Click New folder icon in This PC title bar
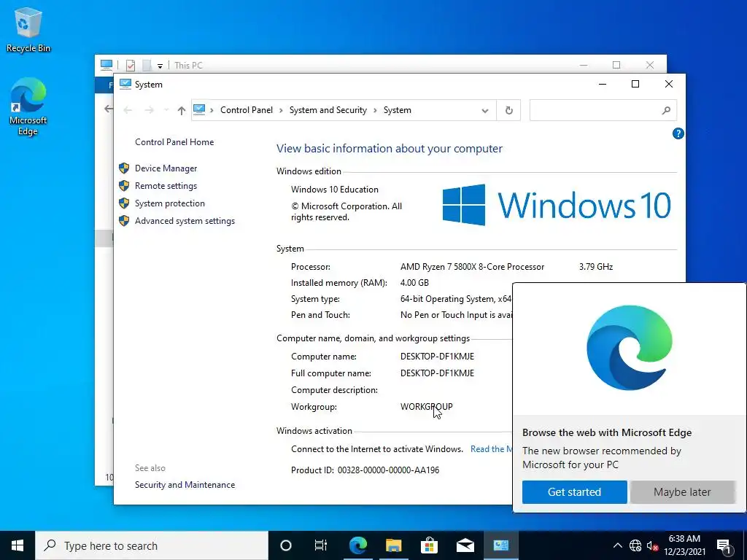The image size is (747, 560). coord(147,65)
